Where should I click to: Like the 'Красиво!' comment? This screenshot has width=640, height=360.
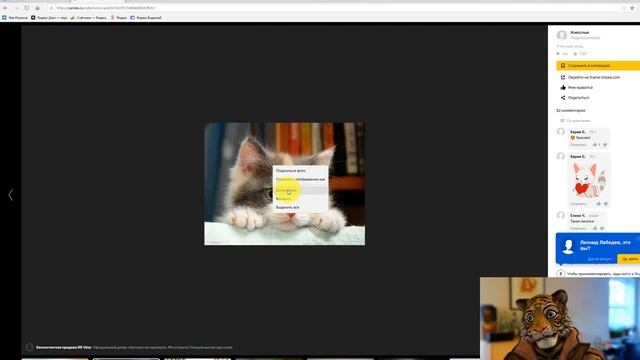point(595,145)
